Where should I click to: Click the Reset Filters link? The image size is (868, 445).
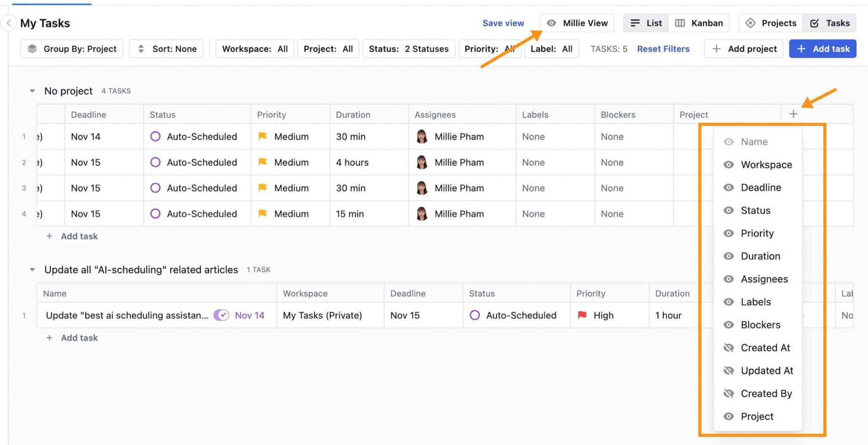click(x=663, y=49)
